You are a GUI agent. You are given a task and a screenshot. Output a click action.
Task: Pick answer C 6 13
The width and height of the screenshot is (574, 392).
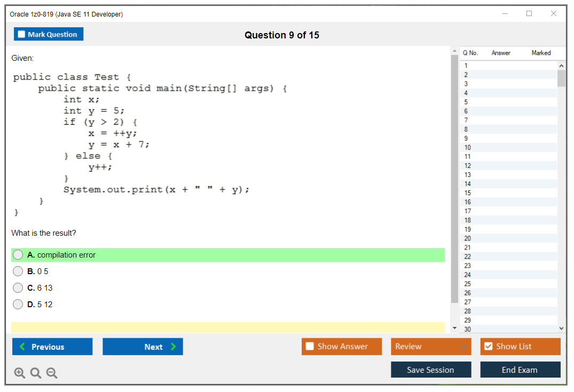(x=18, y=288)
